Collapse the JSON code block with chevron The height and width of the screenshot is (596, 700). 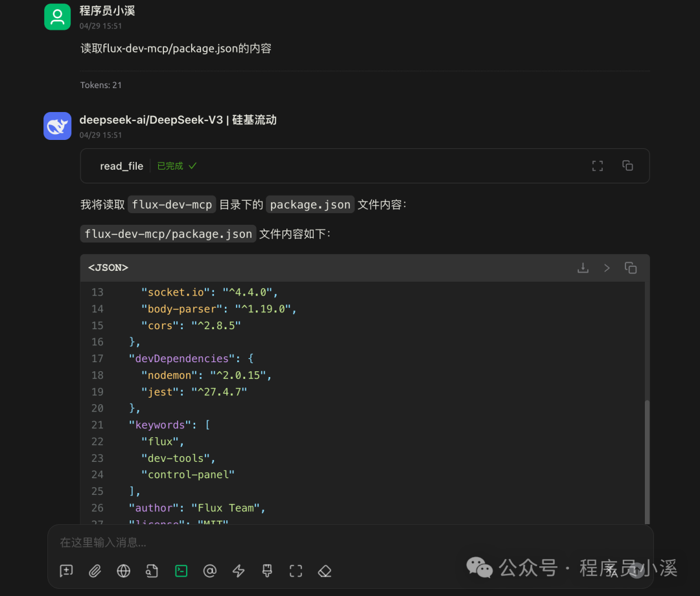(607, 268)
